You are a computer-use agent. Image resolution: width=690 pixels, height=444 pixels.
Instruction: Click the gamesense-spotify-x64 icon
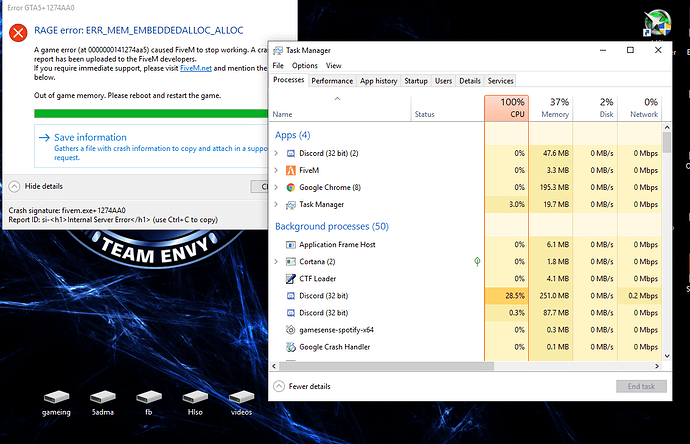(290, 330)
